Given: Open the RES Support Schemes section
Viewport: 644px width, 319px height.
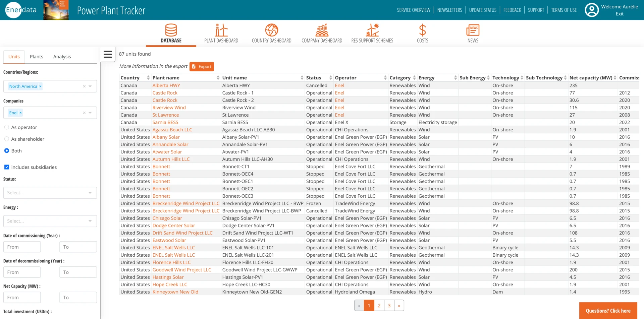Looking at the screenshot, I should 372,33.
